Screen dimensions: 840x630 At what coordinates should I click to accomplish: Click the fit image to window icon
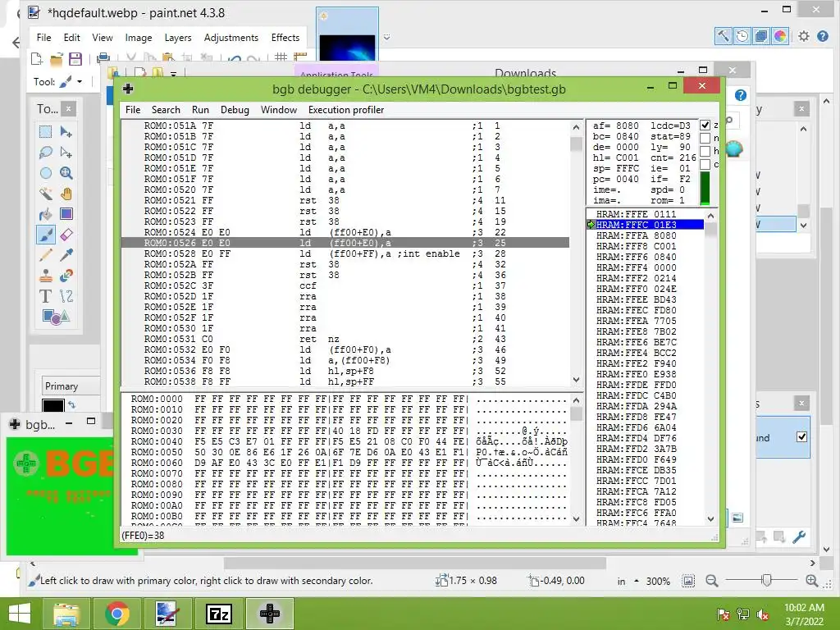coord(688,581)
